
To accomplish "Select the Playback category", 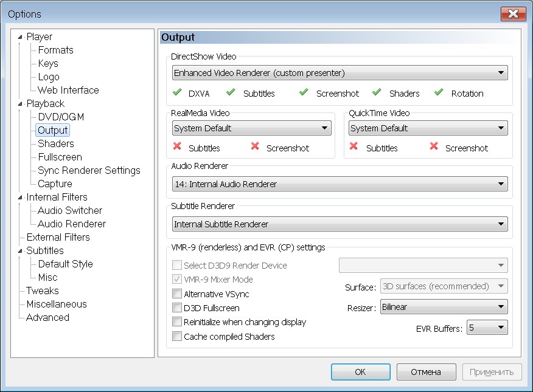I will coord(46,103).
